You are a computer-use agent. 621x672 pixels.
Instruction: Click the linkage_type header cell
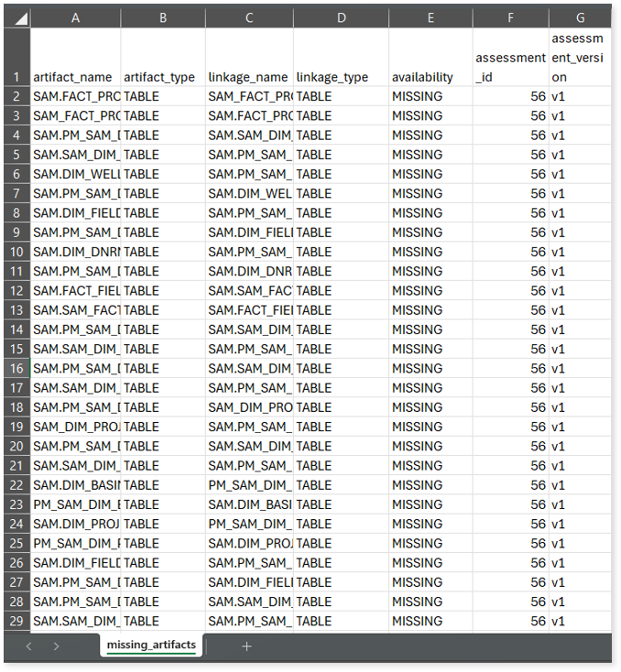tap(341, 77)
